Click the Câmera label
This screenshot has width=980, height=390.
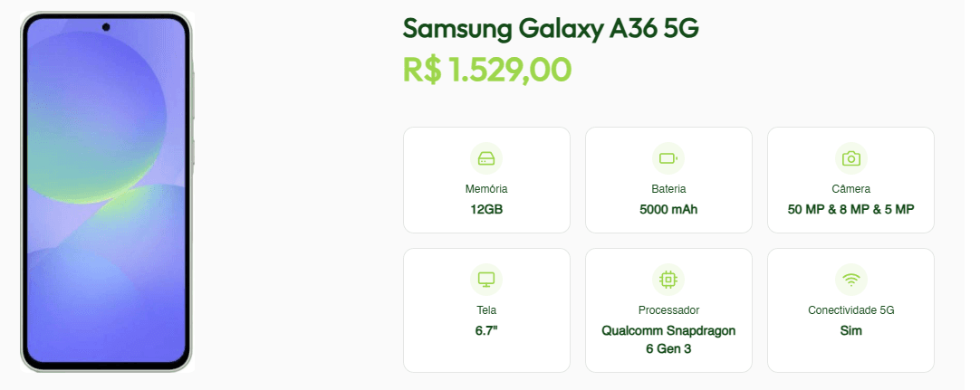coord(850,189)
